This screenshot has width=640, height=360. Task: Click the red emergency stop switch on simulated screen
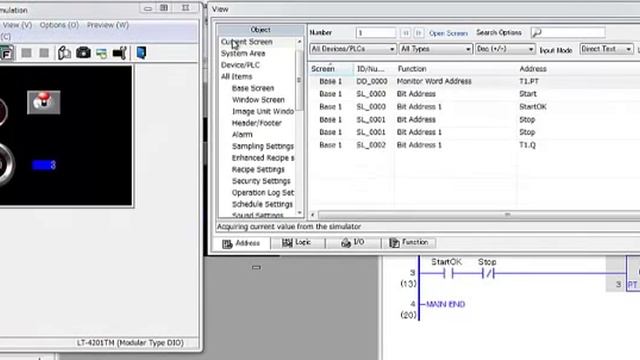tap(44, 102)
